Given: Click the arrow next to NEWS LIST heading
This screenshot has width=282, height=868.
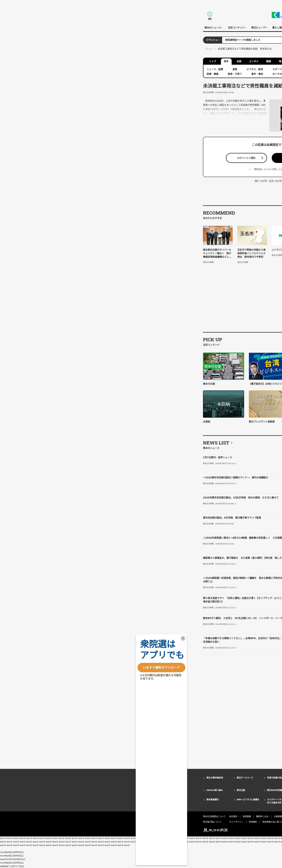Looking at the screenshot, I should coord(231,443).
